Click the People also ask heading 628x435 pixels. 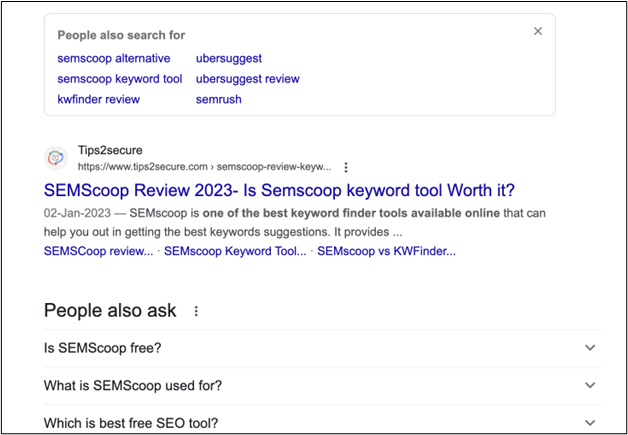pyautogui.click(x=110, y=310)
